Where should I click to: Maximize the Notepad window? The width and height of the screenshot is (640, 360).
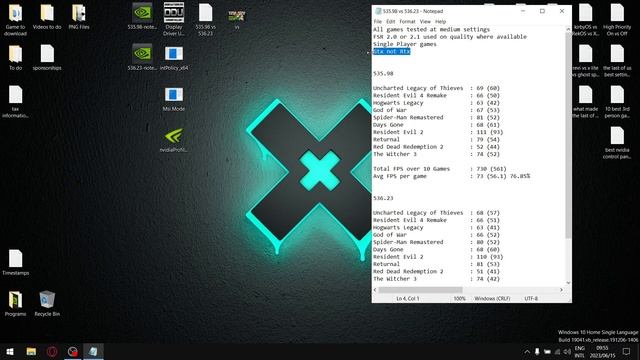click(542, 11)
